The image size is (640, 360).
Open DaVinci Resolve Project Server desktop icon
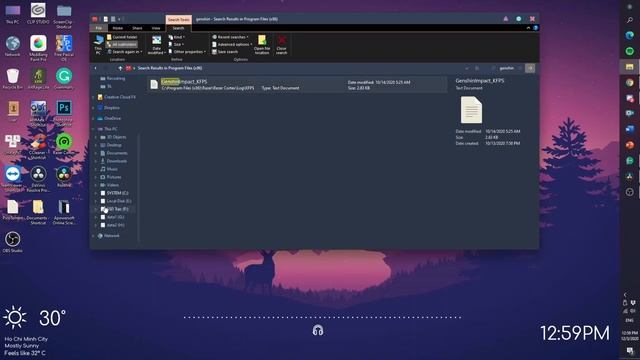38,179
